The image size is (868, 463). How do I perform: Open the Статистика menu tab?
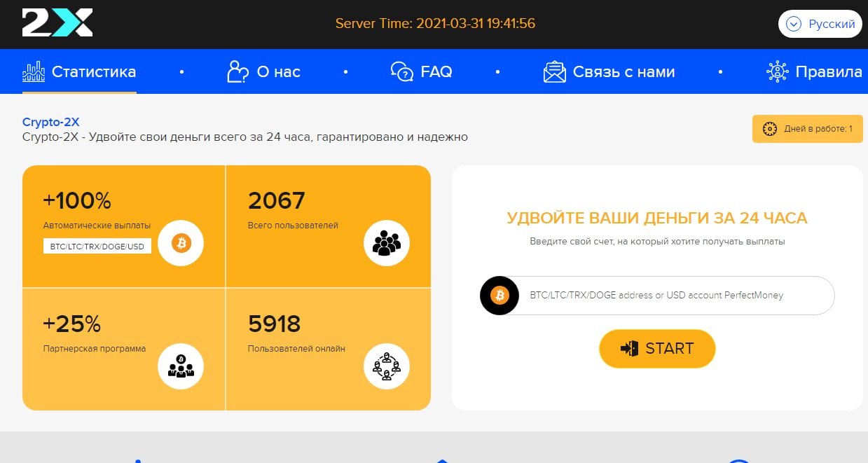pyautogui.click(x=79, y=71)
